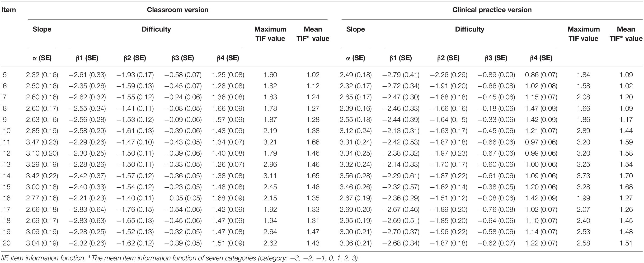Click clinical maximum TIF "1.84" in row I5

[583, 75]
